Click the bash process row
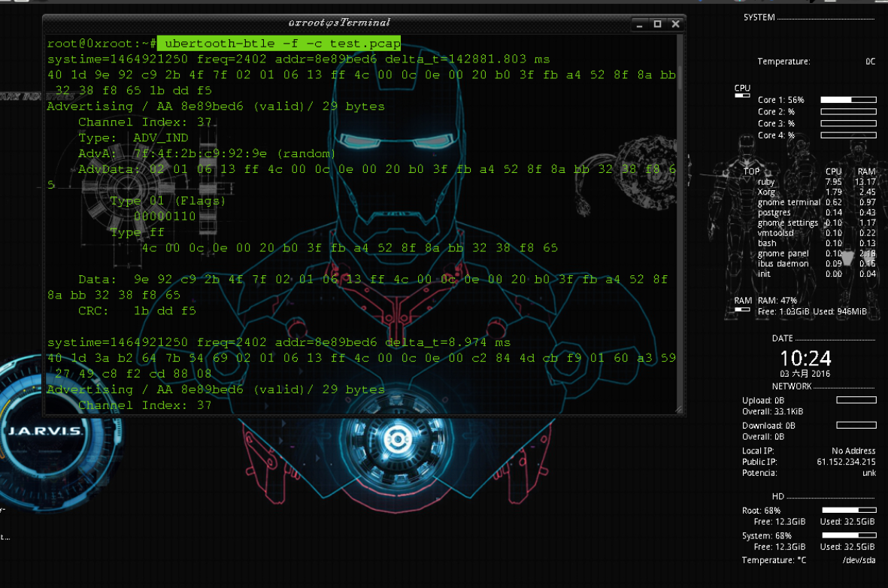The width and height of the screenshot is (888, 588). [x=817, y=243]
